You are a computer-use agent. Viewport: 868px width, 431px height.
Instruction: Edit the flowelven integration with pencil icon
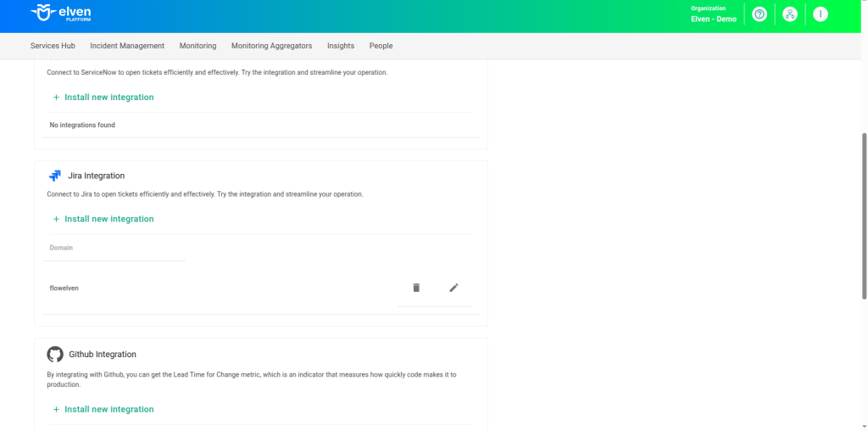point(453,288)
